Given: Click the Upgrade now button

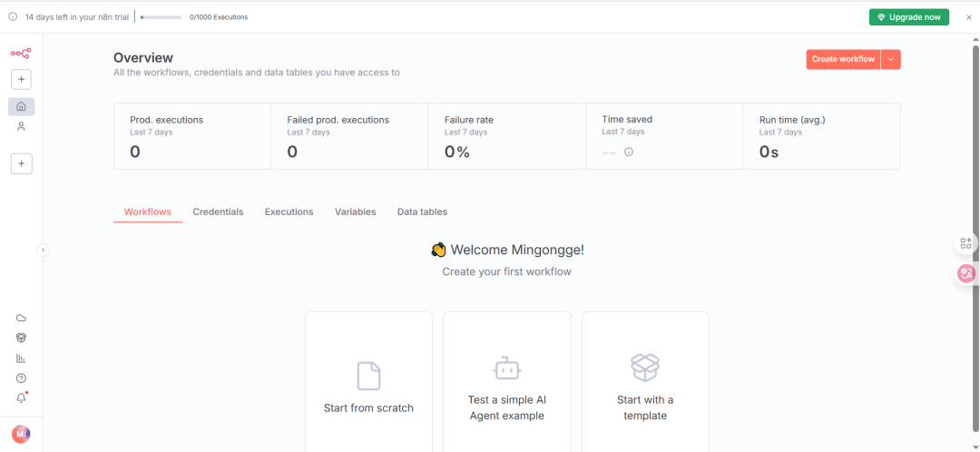Looking at the screenshot, I should click(909, 17).
